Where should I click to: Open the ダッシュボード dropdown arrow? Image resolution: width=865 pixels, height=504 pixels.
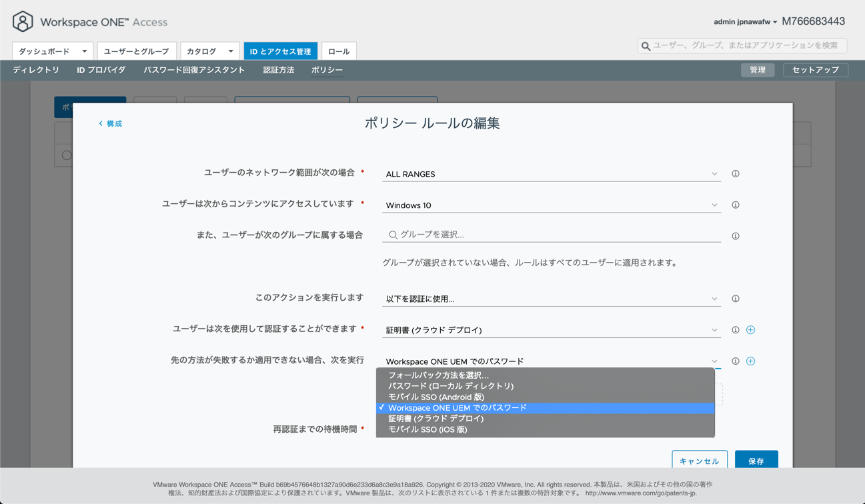point(84,51)
